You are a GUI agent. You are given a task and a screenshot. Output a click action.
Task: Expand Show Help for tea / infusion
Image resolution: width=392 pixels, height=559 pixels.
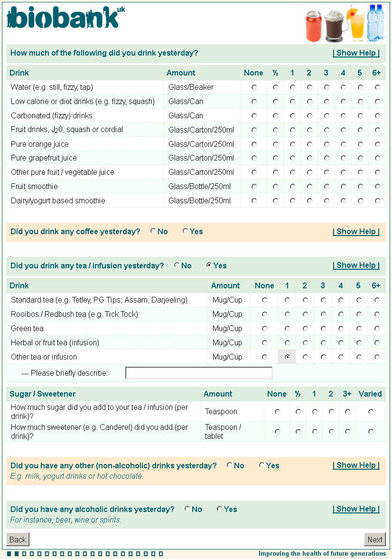point(356,265)
